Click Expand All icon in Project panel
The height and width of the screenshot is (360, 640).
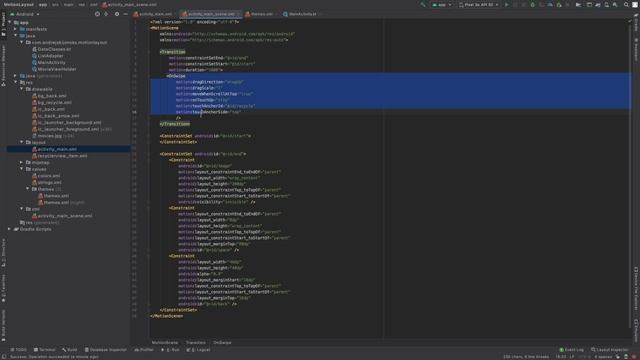(x=106, y=14)
